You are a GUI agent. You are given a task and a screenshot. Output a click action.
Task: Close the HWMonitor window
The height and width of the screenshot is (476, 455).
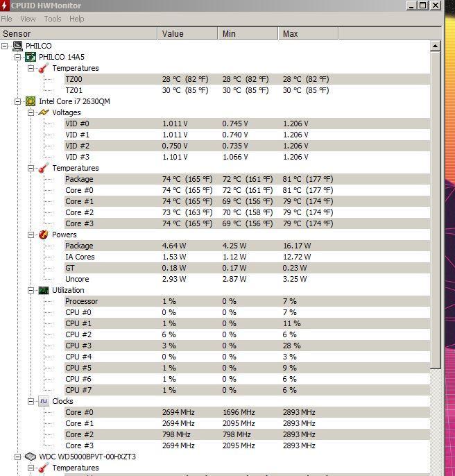pos(436,6)
